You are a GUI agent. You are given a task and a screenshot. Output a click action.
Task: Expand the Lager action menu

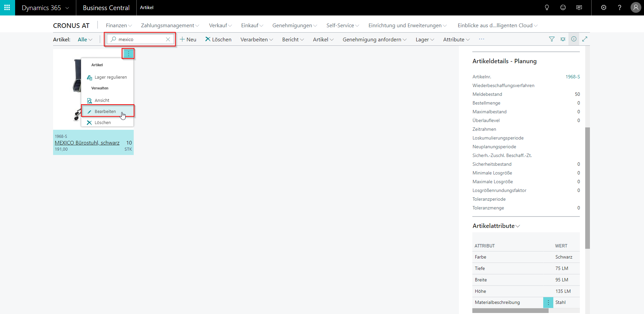pyautogui.click(x=425, y=39)
